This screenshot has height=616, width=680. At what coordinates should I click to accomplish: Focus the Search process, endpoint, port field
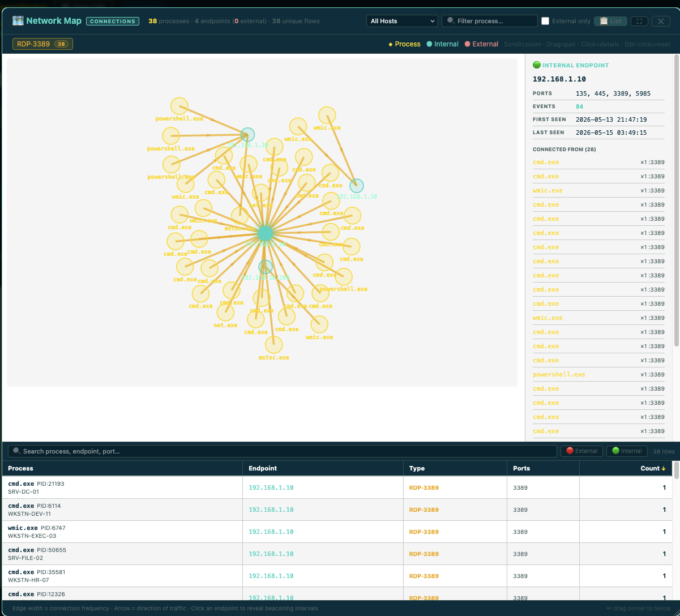282,451
